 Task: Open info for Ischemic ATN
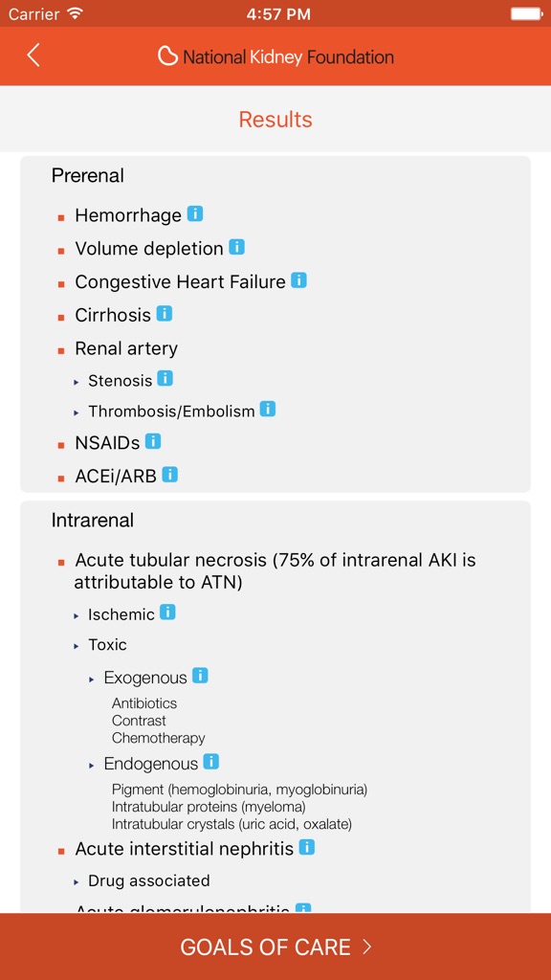(165, 612)
